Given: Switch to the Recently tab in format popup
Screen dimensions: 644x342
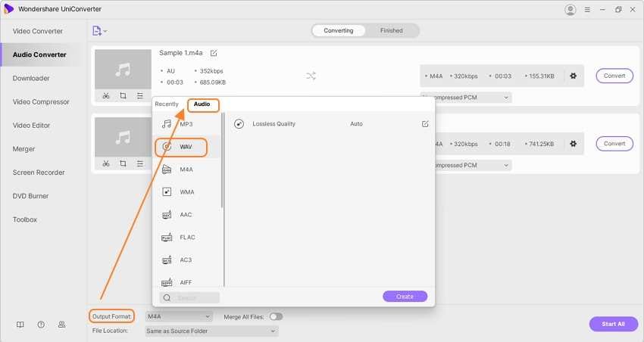Looking at the screenshot, I should (167, 104).
